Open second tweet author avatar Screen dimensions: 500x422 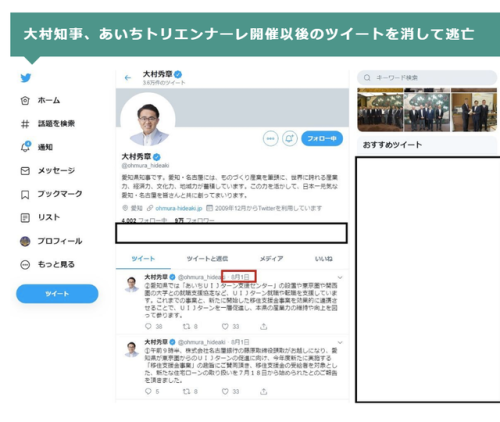coord(132,349)
